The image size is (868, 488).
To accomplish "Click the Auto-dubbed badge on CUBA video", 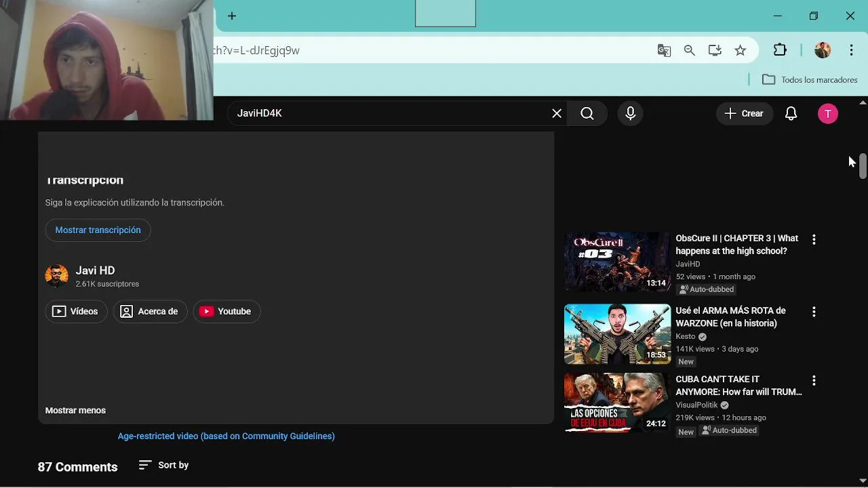I will [729, 430].
